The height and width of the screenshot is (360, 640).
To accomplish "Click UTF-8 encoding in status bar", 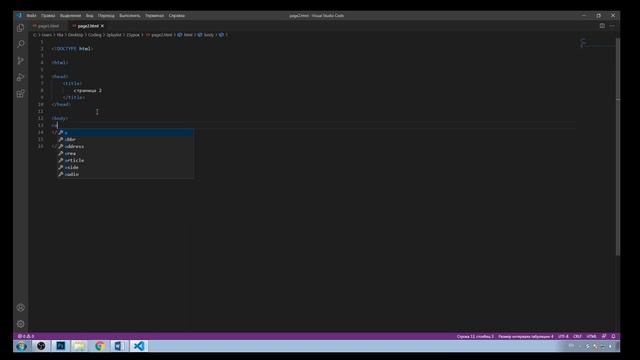I will (563, 336).
